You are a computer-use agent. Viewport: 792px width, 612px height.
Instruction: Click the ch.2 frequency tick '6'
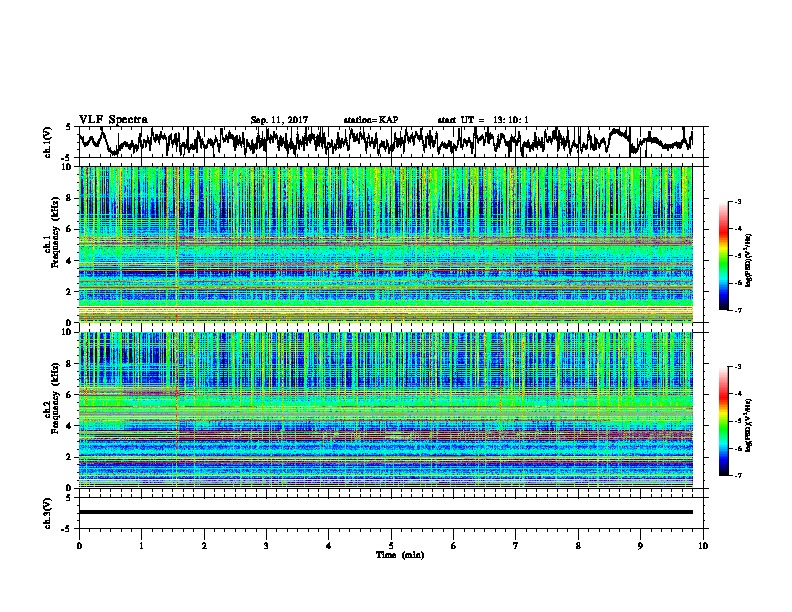coord(71,395)
